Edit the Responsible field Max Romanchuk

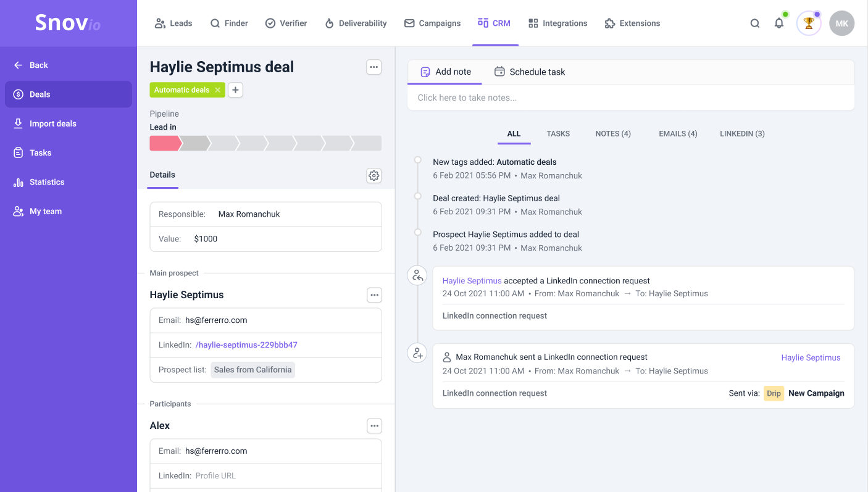tap(266, 214)
